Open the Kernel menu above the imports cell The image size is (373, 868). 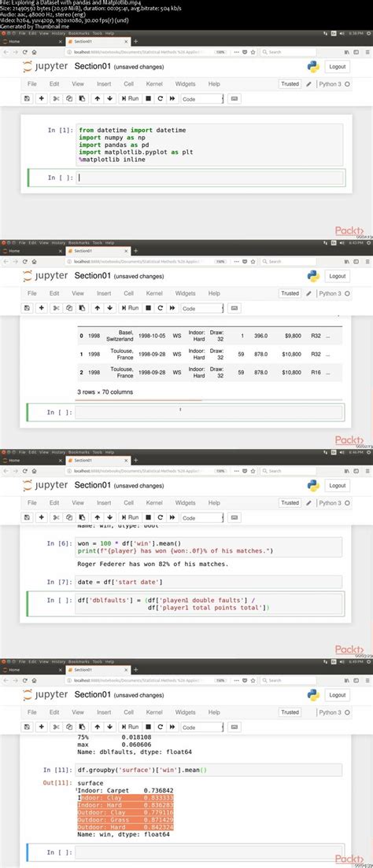pyautogui.click(x=154, y=84)
